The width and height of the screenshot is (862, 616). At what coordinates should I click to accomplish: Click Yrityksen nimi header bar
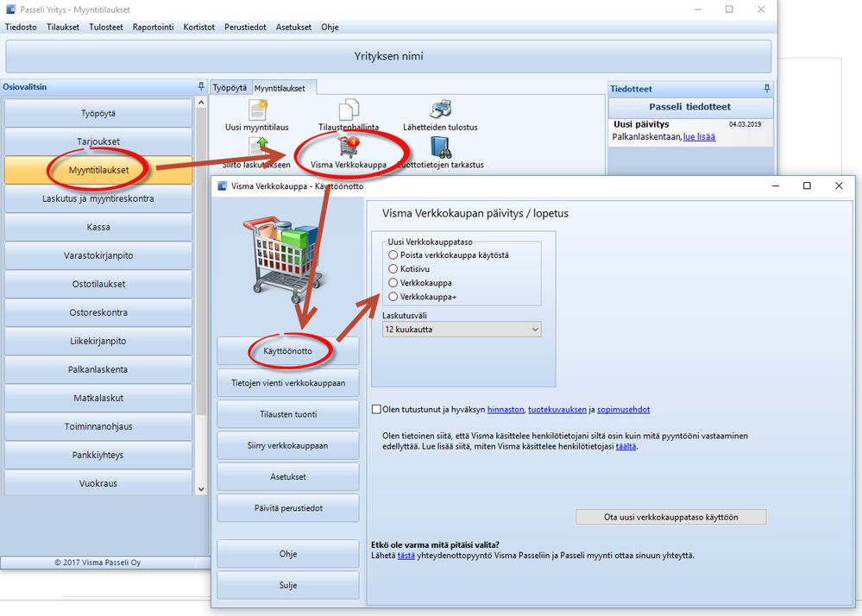pyautogui.click(x=388, y=56)
